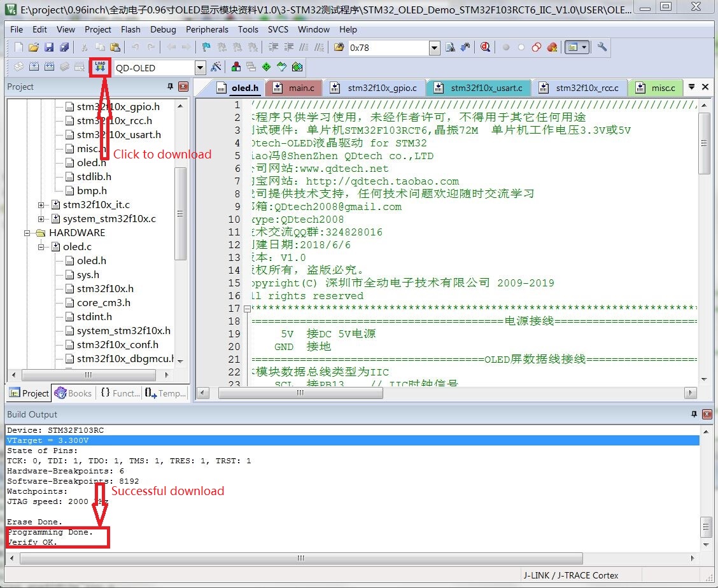Toggle the bookmark flag icon
Screen dimensions: 718x588
click(206, 47)
